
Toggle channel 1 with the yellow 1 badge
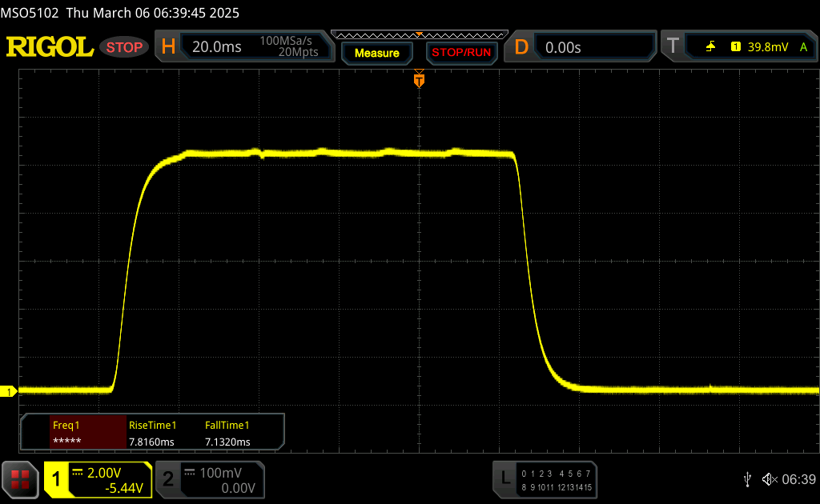point(57,479)
